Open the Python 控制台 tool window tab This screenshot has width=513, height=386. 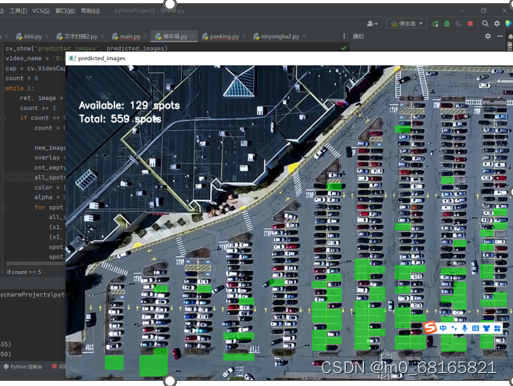click(23, 367)
